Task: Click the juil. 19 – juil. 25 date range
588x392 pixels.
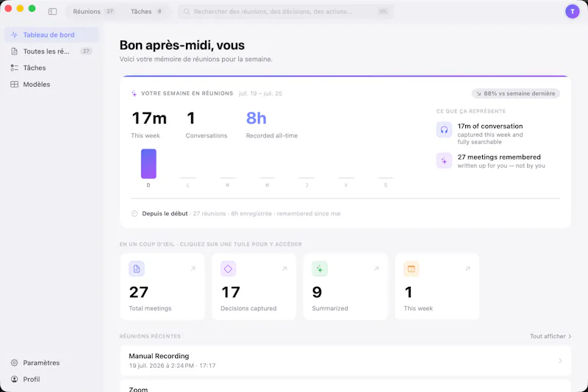Action: tap(260, 93)
